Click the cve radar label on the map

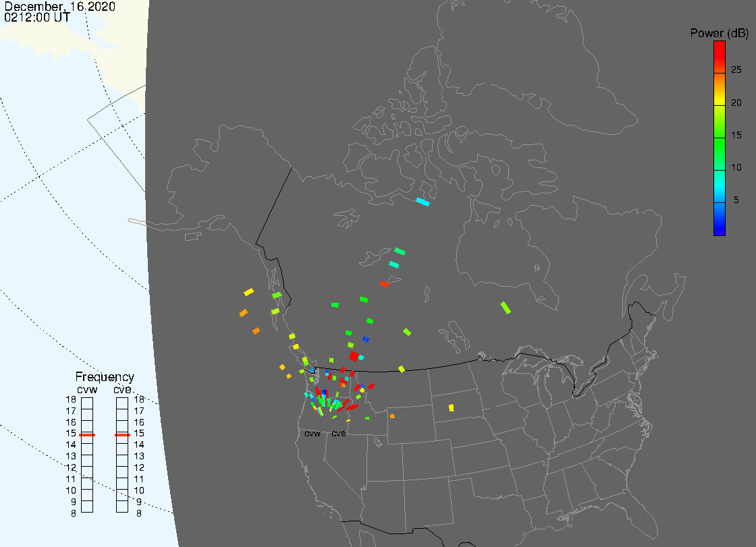pyautogui.click(x=338, y=434)
